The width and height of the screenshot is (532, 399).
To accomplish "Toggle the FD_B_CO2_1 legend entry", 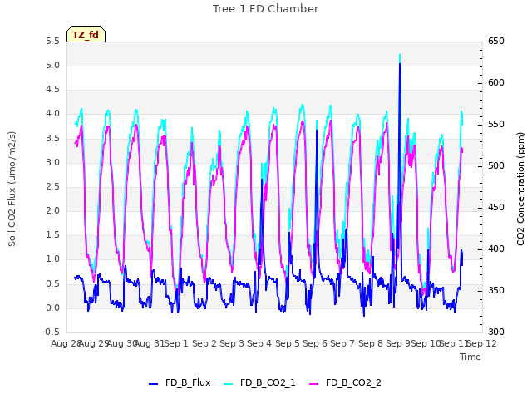I will pyautogui.click(x=259, y=382).
